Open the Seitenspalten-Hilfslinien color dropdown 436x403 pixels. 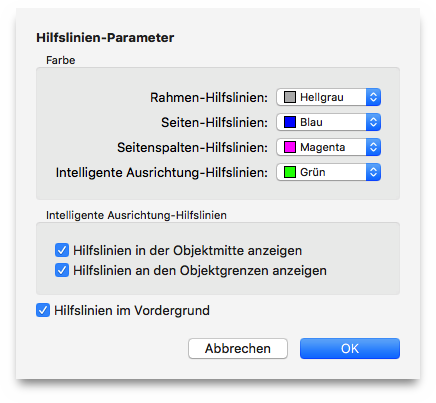tap(328, 147)
